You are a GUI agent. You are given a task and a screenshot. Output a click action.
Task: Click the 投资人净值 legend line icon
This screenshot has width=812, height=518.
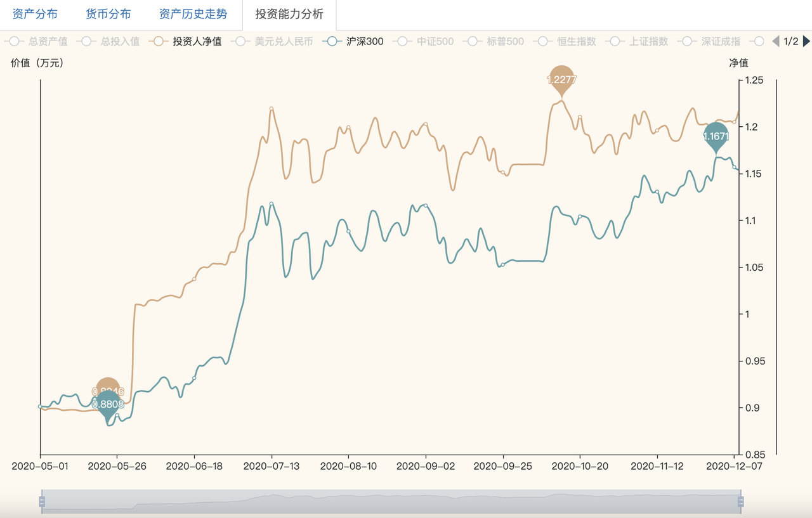(159, 42)
